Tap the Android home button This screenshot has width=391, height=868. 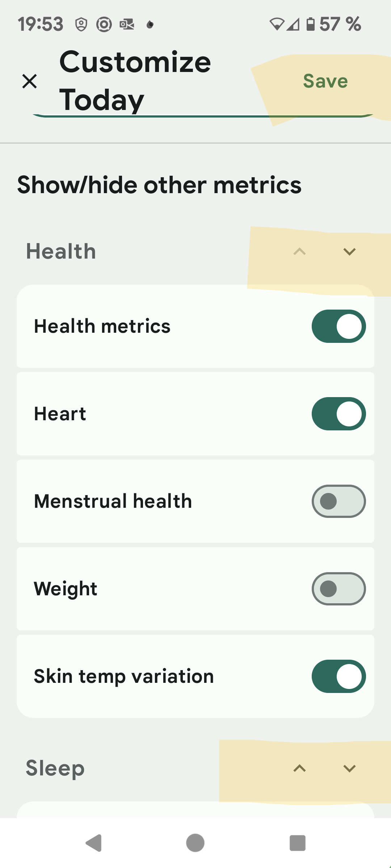coord(195,843)
